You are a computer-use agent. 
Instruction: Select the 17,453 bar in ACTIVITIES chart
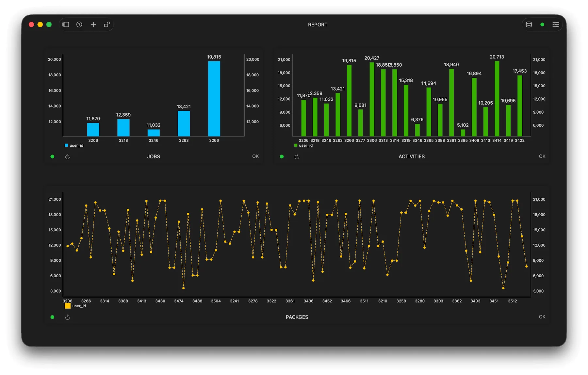pos(520,106)
